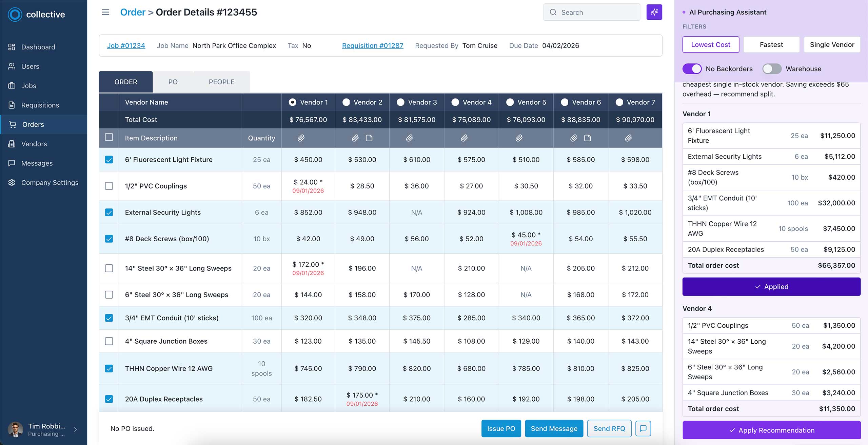Check the 1/2" PVC Couplings checkbox
The image size is (868, 445).
click(109, 186)
